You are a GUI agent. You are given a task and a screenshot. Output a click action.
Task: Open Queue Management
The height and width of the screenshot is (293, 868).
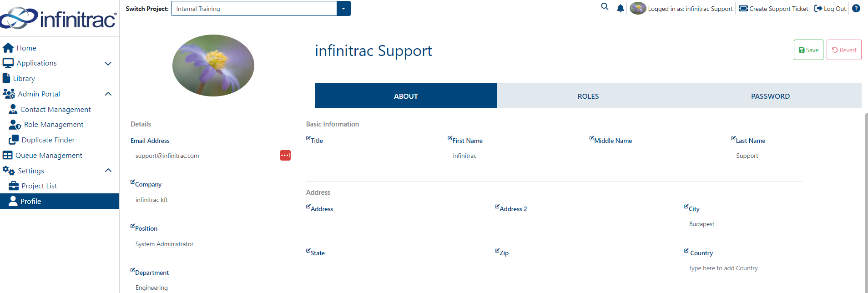(x=60, y=155)
